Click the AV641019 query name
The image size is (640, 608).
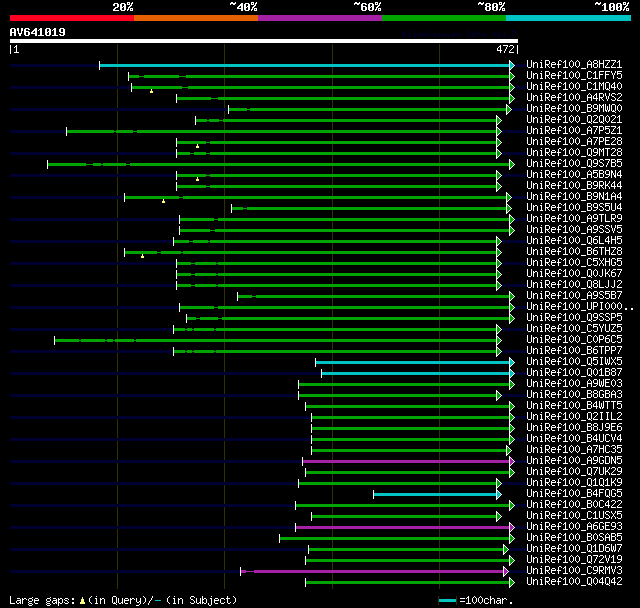[x=38, y=32]
